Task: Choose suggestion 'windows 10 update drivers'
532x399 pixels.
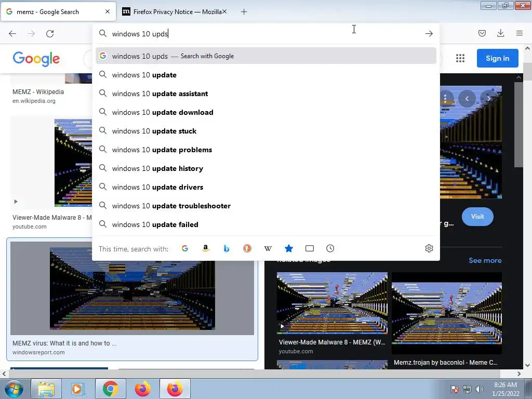Action: pyautogui.click(x=266, y=187)
